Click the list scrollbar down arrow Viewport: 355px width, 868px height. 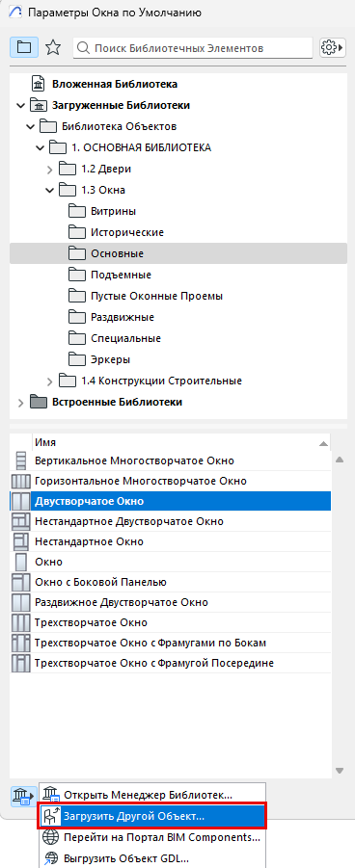[340, 771]
